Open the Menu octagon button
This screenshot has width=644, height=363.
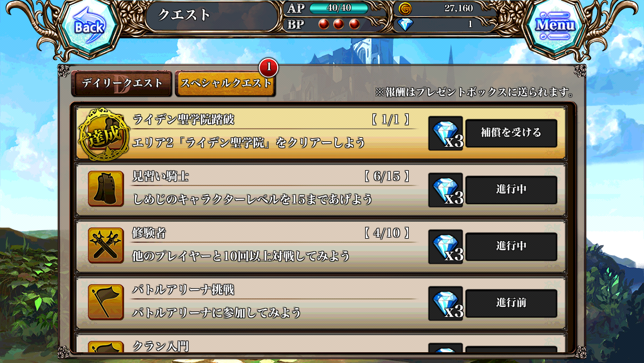[x=554, y=26]
